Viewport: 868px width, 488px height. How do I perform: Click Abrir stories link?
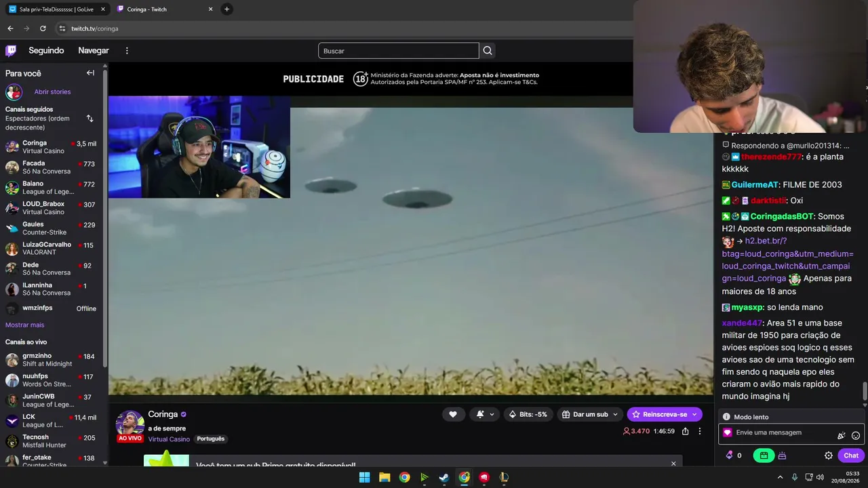pyautogui.click(x=52, y=92)
